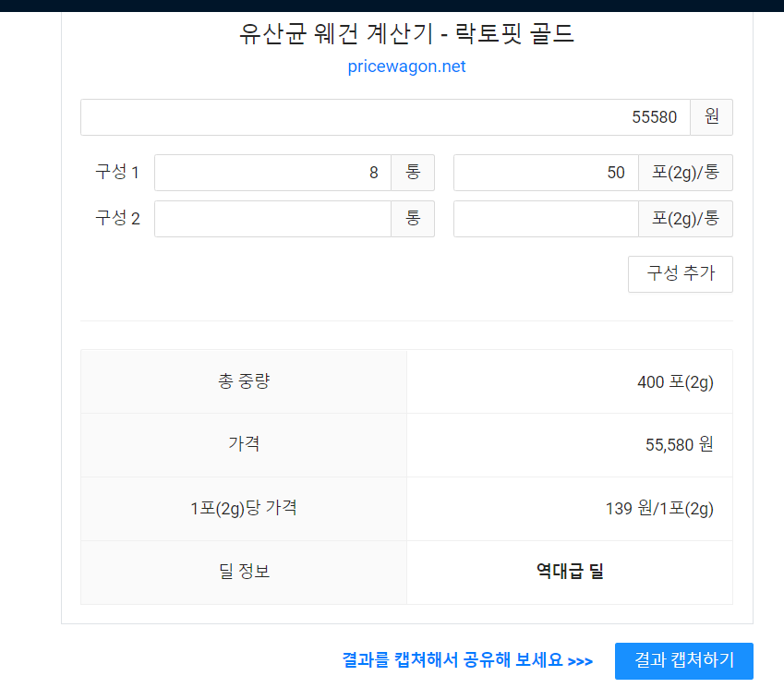Click the 원 currency unit beside the price
Viewport: 784px width, 700px height.
[x=711, y=117]
